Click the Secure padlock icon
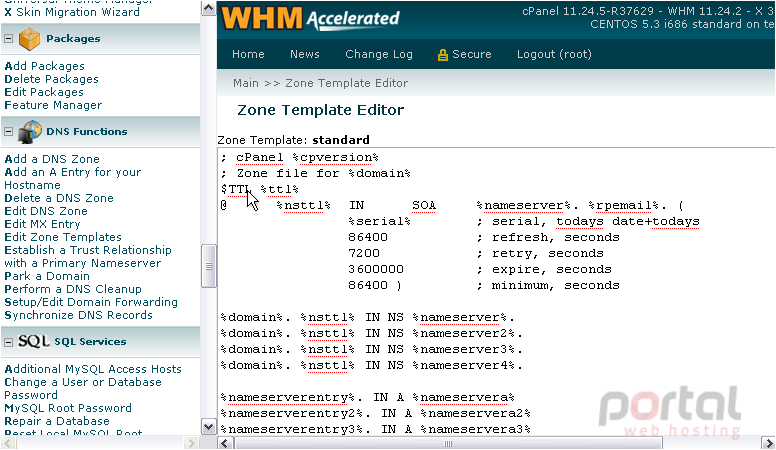 [442, 54]
